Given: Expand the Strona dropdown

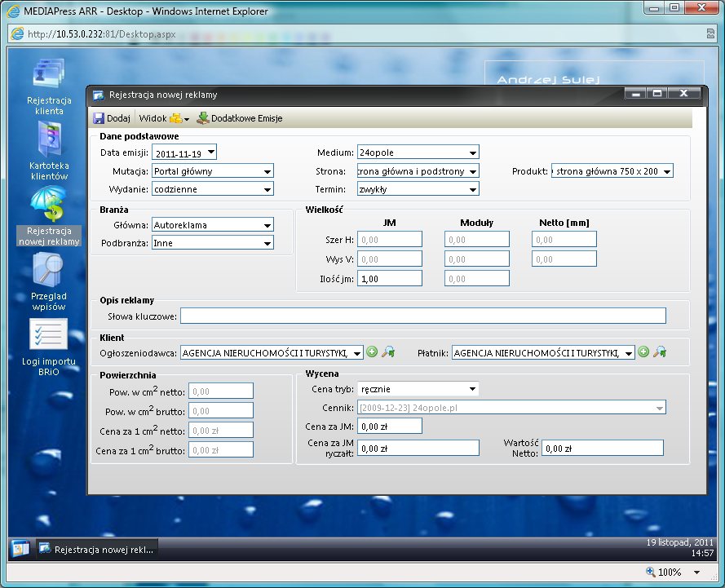Looking at the screenshot, I should point(472,171).
